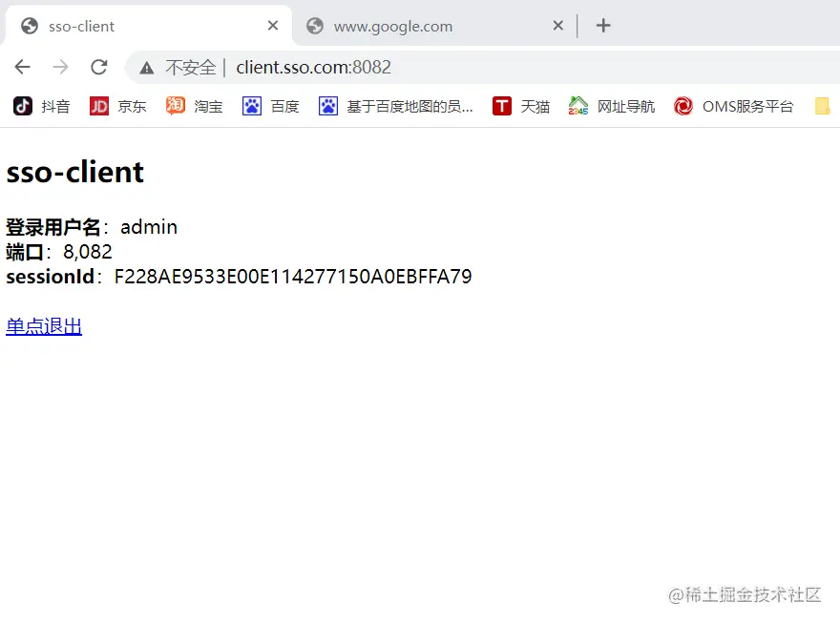Image resolution: width=840 pixels, height=623 pixels.
Task: Open the yellow bookmark folder icon
Action: click(822, 106)
